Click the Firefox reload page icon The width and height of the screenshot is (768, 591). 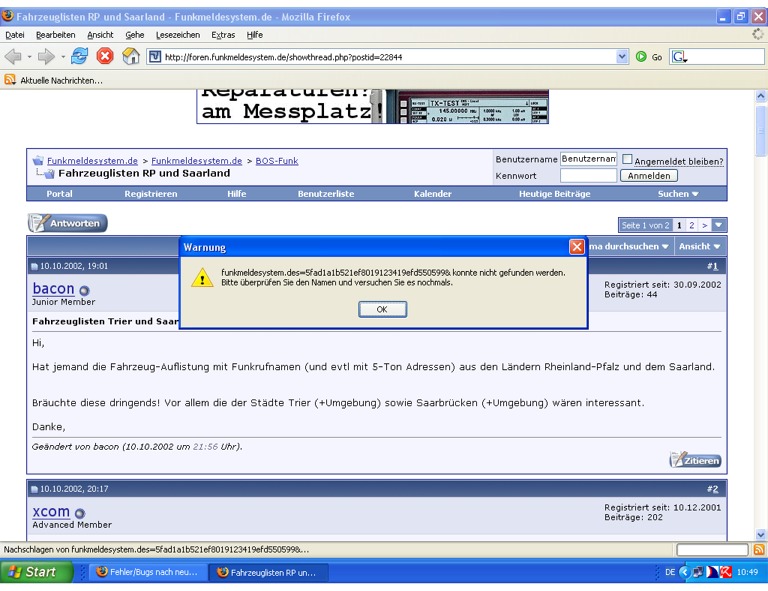tap(79, 57)
